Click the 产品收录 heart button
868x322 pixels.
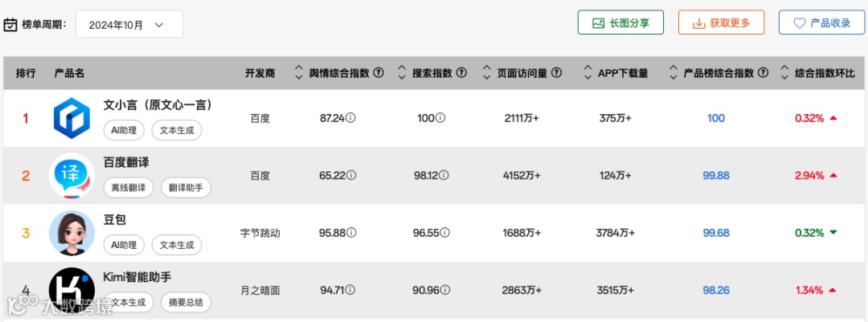[x=821, y=22]
